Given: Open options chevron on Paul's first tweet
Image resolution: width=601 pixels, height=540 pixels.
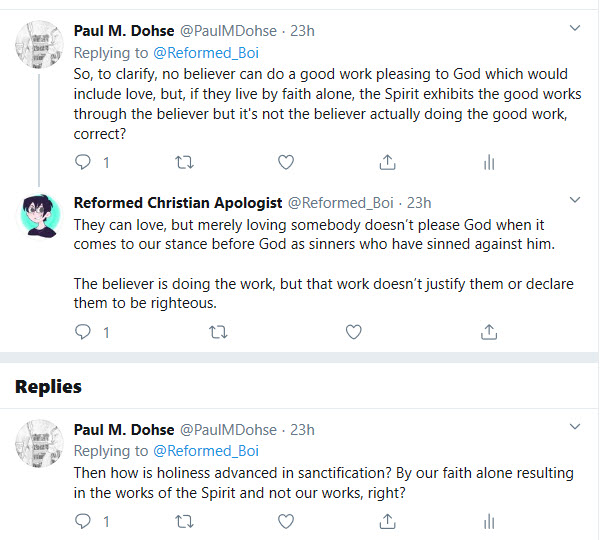Looking at the screenshot, I should tap(576, 28).
